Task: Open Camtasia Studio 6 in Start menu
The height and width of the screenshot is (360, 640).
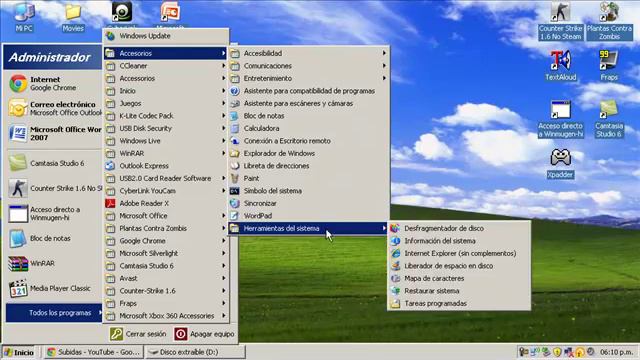Action: point(53,163)
